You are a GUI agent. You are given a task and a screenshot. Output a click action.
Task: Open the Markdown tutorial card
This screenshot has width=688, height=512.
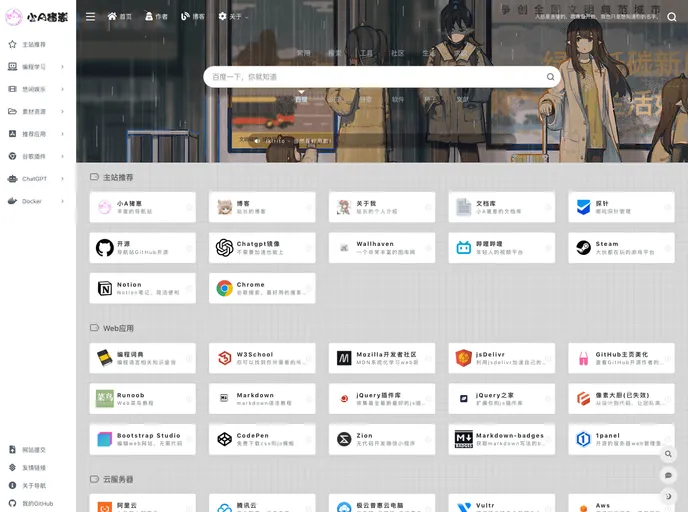262,398
